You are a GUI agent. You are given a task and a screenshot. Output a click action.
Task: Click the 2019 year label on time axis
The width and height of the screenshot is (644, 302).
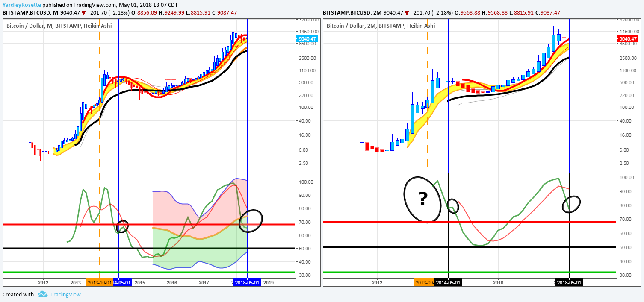pos(269,282)
